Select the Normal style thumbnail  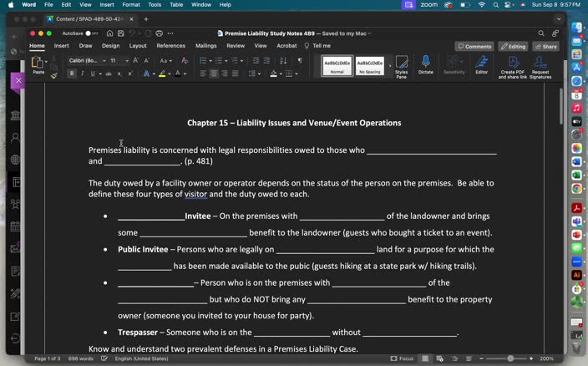[337, 65]
